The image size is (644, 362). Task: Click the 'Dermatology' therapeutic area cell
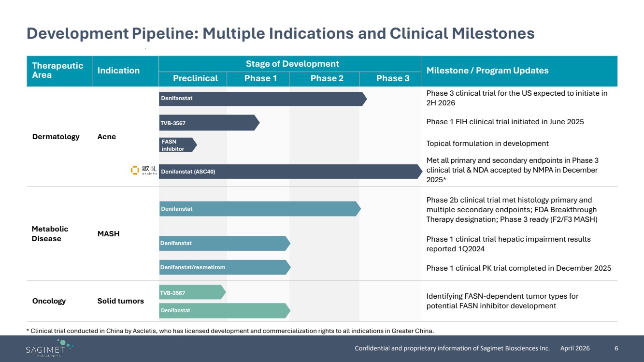56,137
